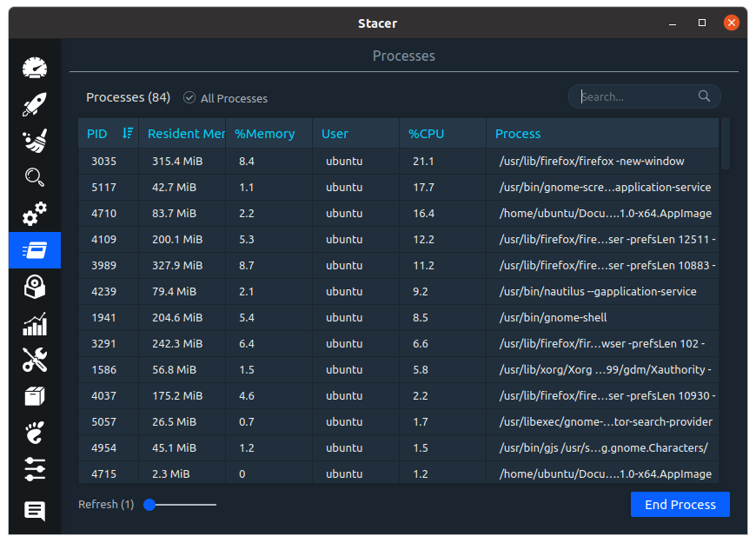This screenshot has height=543, width=756.
Task: Toggle the All Processes checkbox
Action: coord(189,98)
